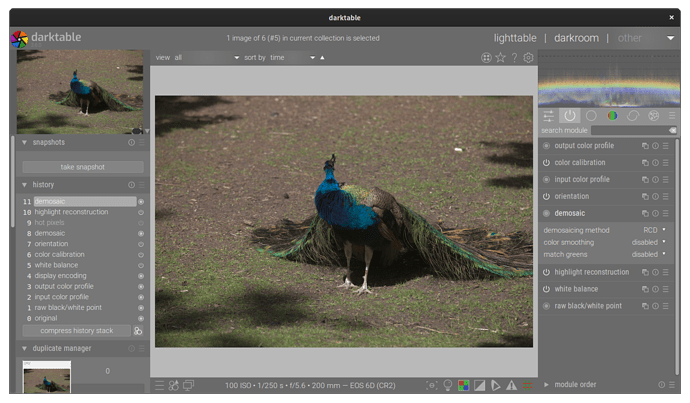Open the view filter dropdown
Screen dimensions: 690x403
206,58
